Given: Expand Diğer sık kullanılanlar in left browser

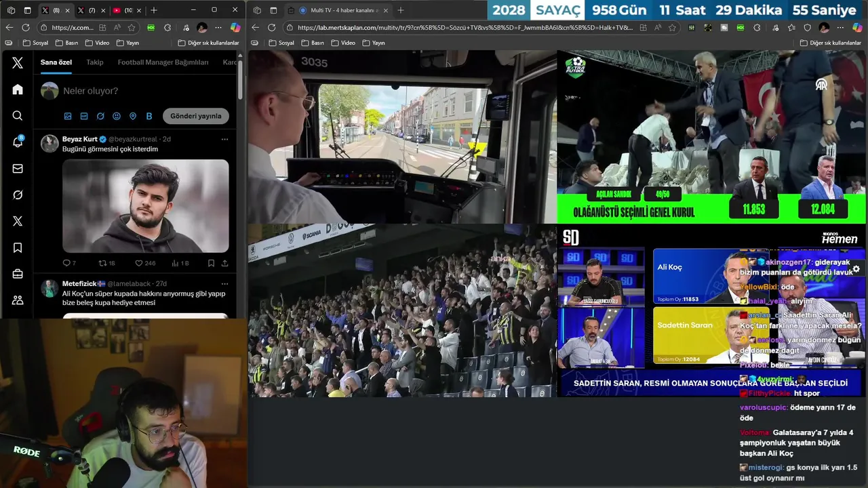Looking at the screenshot, I should pyautogui.click(x=208, y=43).
